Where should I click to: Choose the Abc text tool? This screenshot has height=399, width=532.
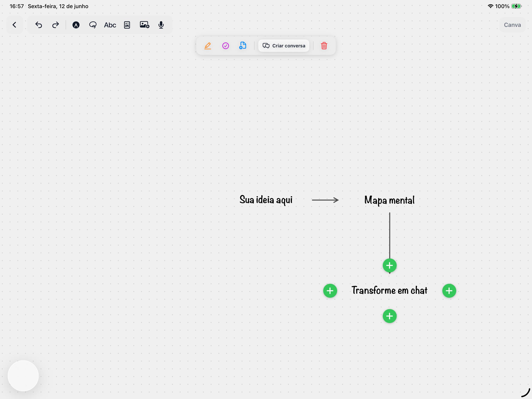tap(110, 25)
